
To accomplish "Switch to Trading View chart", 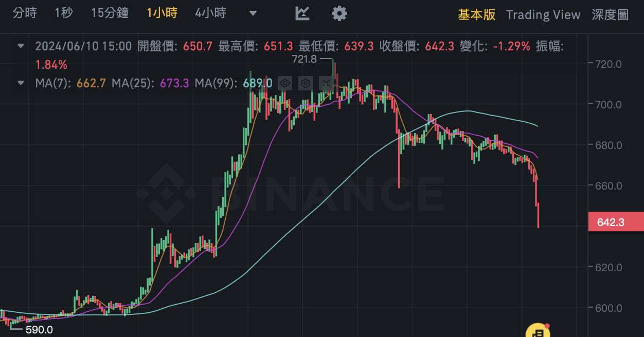I will click(x=543, y=15).
